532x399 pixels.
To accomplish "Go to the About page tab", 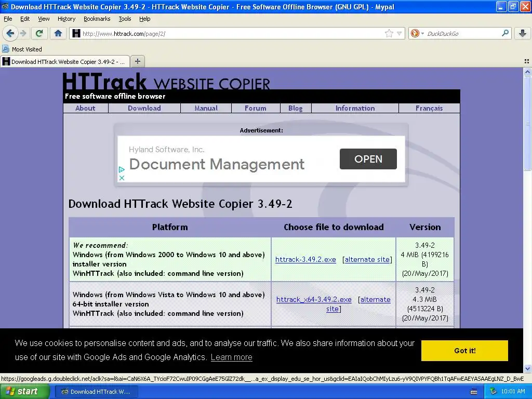I will tap(86, 108).
